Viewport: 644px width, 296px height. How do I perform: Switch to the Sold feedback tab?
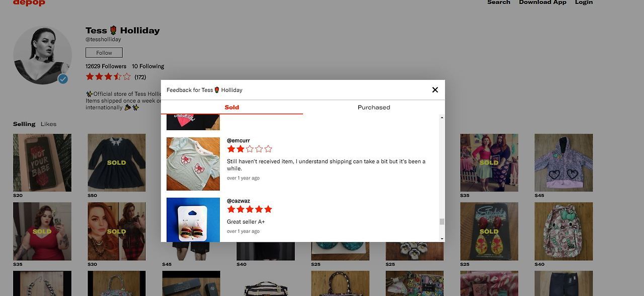click(232, 107)
